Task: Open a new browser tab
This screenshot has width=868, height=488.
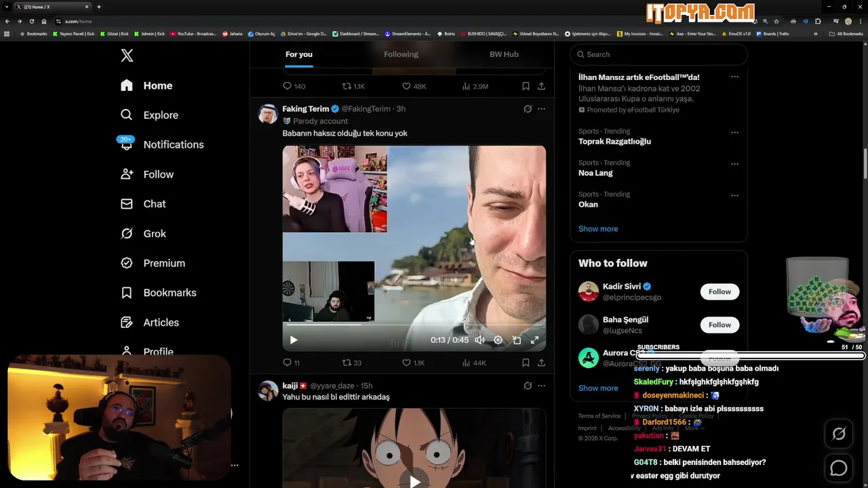Action: pos(99,7)
